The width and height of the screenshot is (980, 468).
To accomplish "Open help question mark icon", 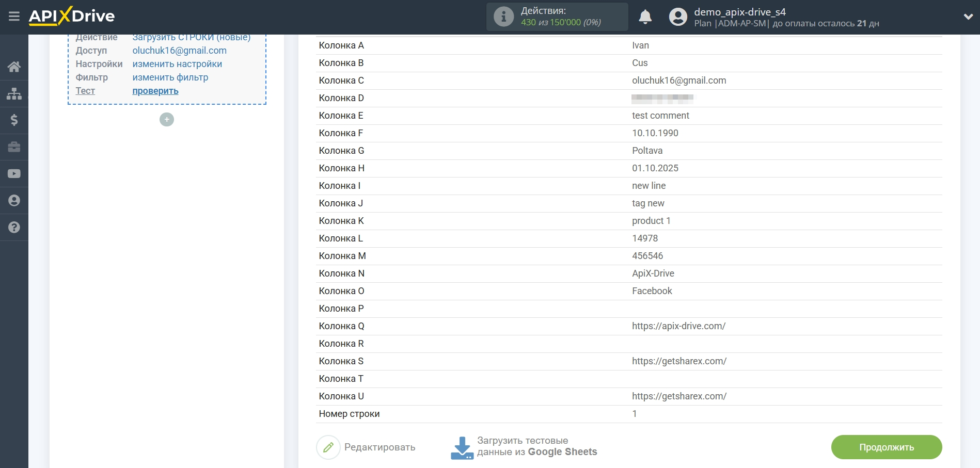I will point(14,228).
